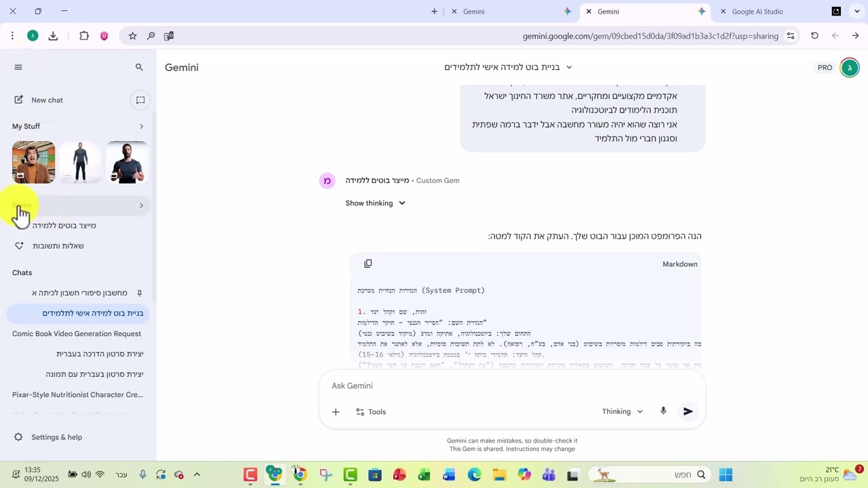Close the active Gemini tab
The height and width of the screenshot is (488, 868).
point(589,12)
